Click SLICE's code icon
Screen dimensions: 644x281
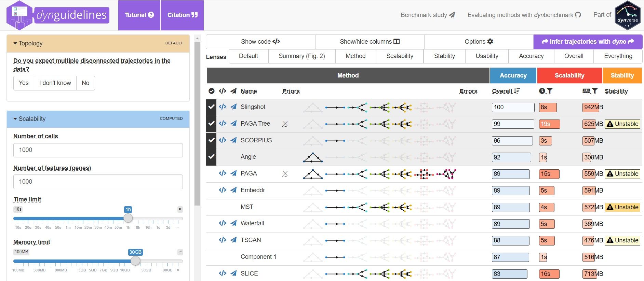point(223,273)
